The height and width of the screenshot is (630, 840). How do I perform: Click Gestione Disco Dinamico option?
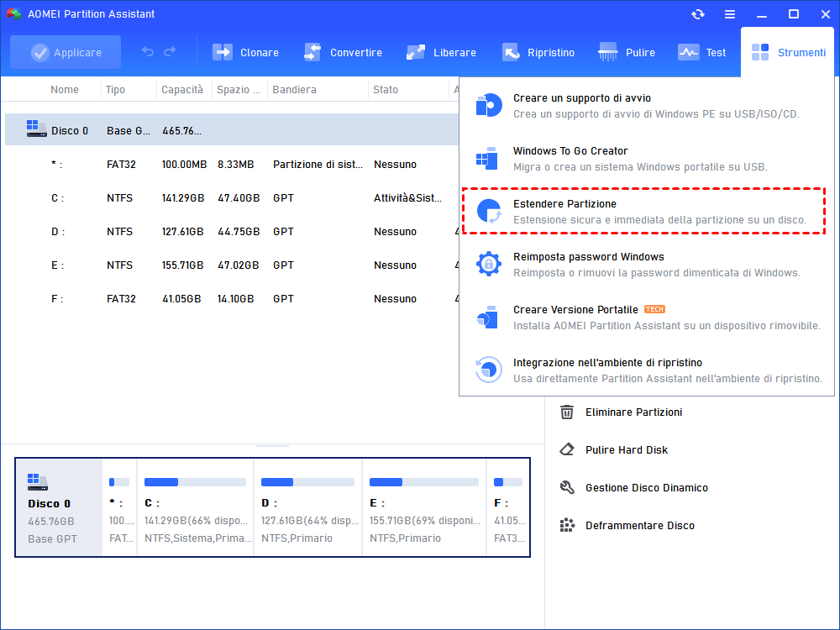coord(633,487)
